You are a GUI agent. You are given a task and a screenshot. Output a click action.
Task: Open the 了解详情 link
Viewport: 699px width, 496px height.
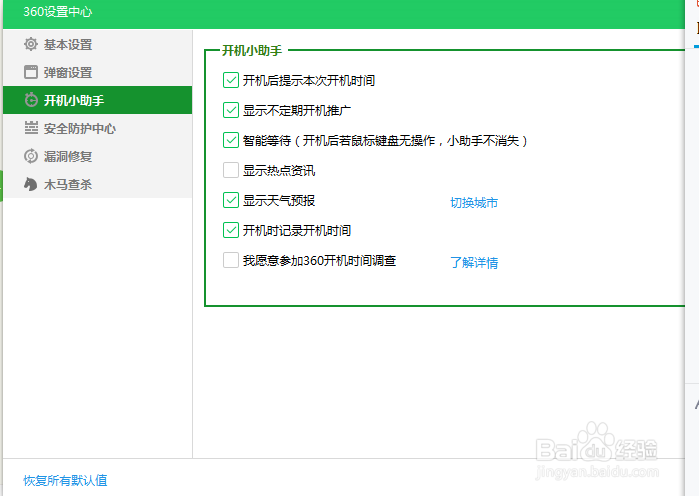[474, 262]
